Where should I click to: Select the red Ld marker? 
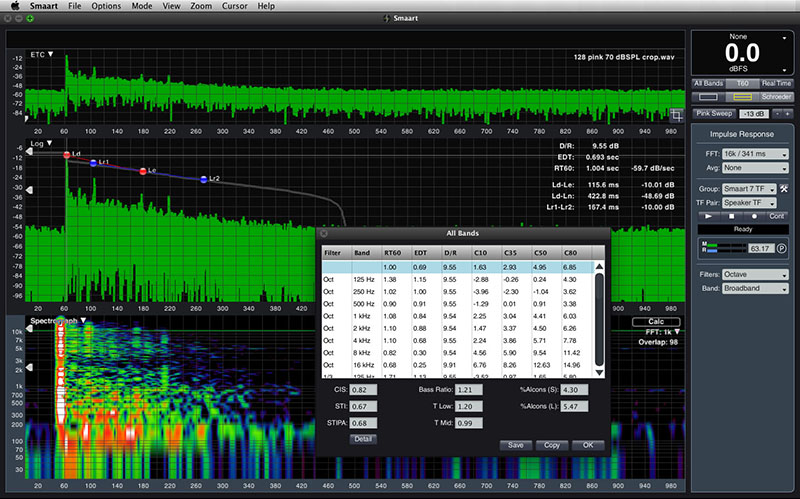pos(66,155)
